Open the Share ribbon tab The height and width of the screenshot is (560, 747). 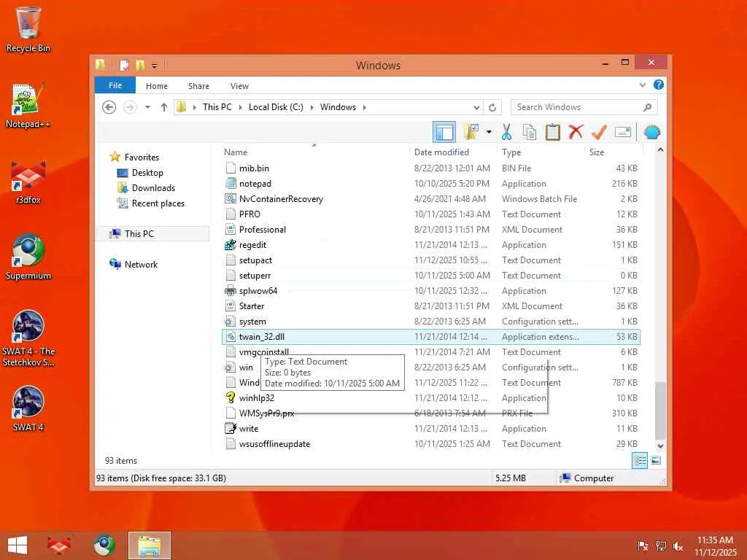198,86
